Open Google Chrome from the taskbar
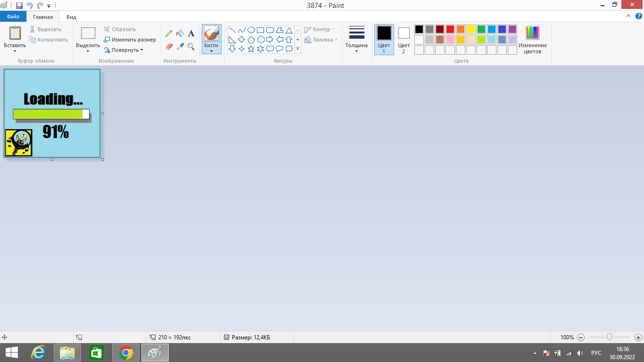This screenshot has height=362, width=644. 126,353
